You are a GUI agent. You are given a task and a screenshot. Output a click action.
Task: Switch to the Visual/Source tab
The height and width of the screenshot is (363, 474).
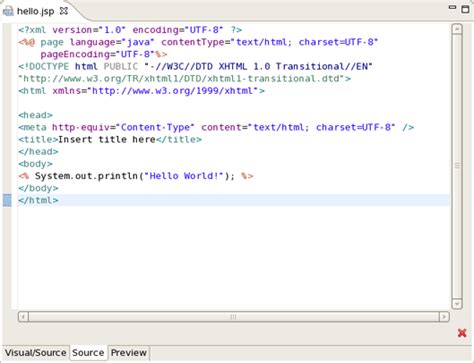pyautogui.click(x=35, y=353)
